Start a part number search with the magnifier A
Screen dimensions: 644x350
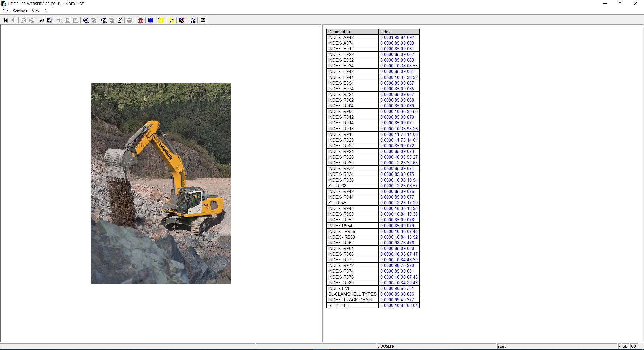click(x=86, y=20)
